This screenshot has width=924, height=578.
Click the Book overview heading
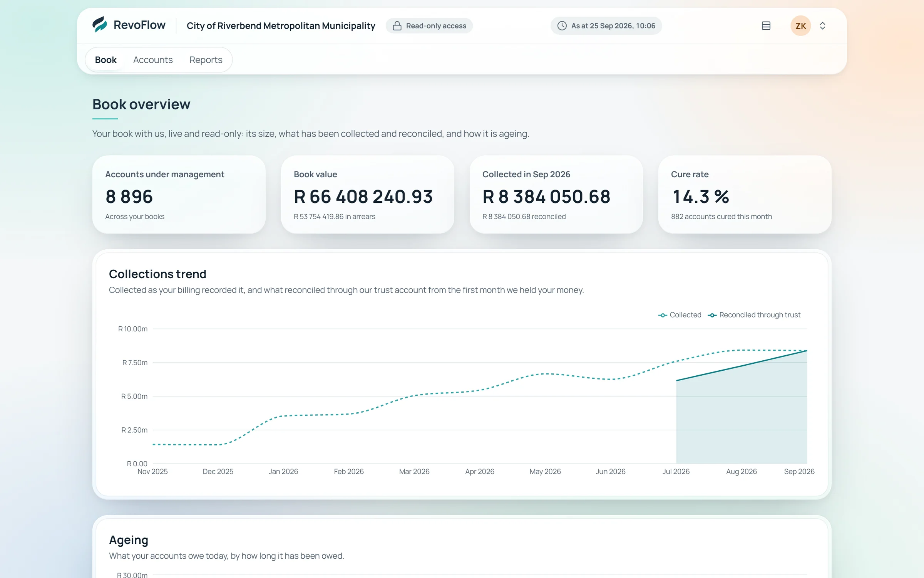[141, 104]
